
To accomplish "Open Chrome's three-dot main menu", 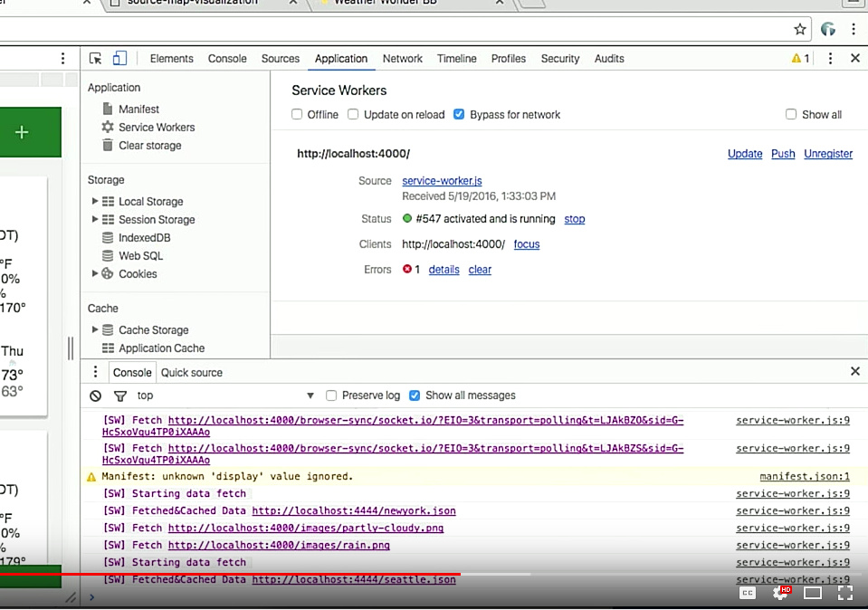I will pos(853,29).
